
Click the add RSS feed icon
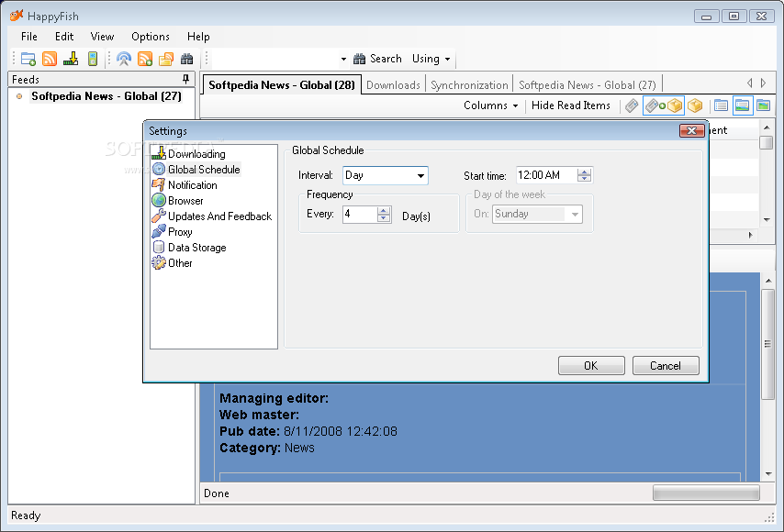[145, 59]
